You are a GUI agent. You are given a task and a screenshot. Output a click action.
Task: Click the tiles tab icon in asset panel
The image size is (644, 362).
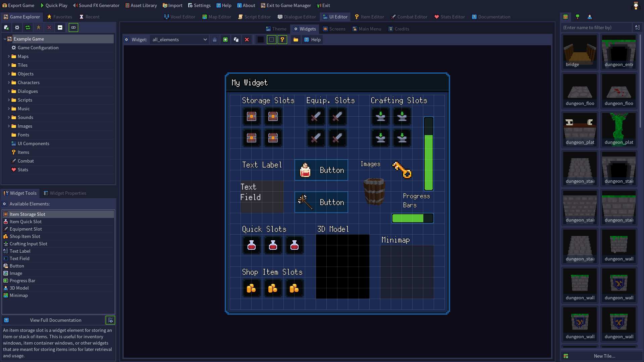pyautogui.click(x=566, y=17)
